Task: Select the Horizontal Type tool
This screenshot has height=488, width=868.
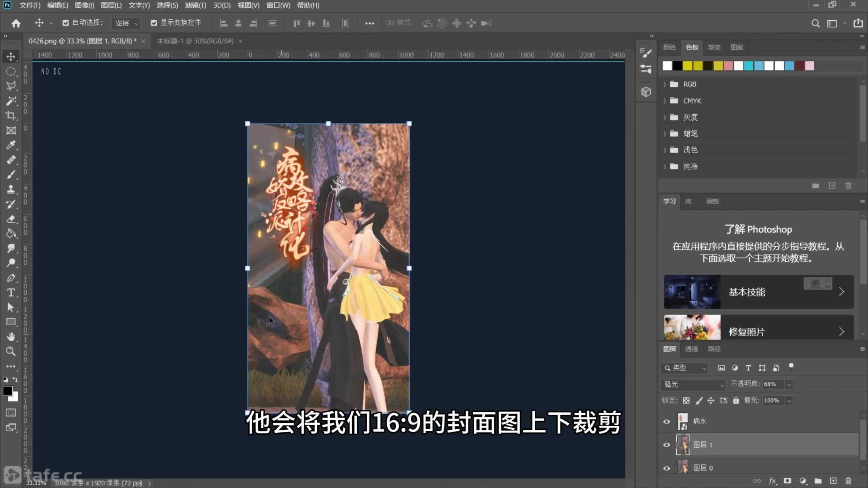Action: click(x=11, y=292)
